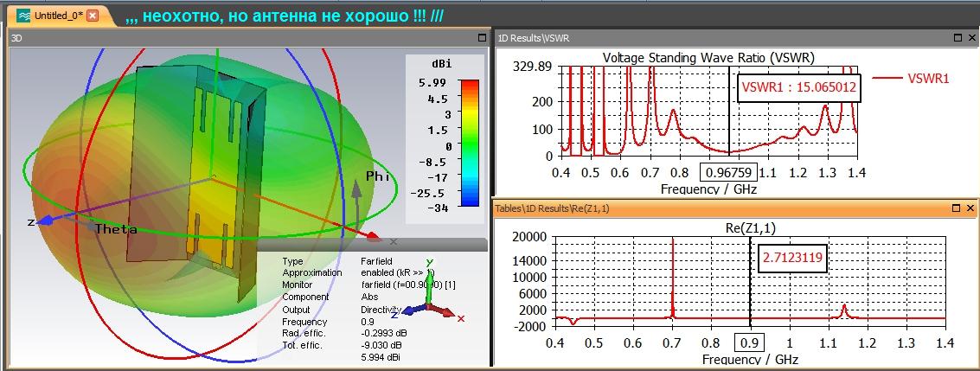Click the dBi color ramp legend

tap(470, 143)
